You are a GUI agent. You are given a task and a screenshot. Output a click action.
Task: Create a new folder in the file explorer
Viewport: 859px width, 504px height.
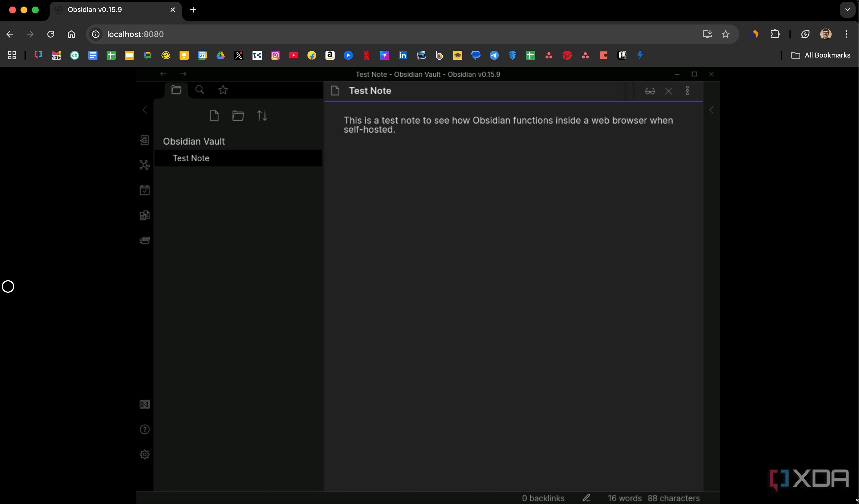click(238, 116)
